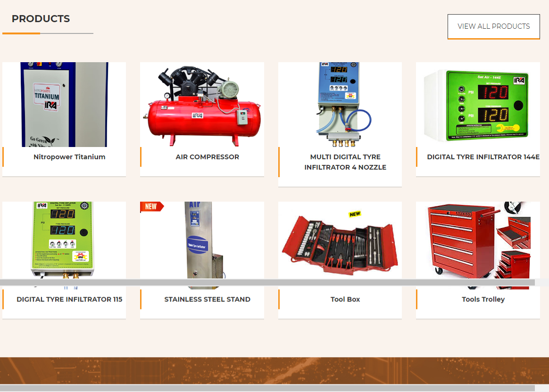This screenshot has width=549, height=392.
Task: Open the Digital Tyre Infiltrator 144E image
Action: (x=477, y=105)
